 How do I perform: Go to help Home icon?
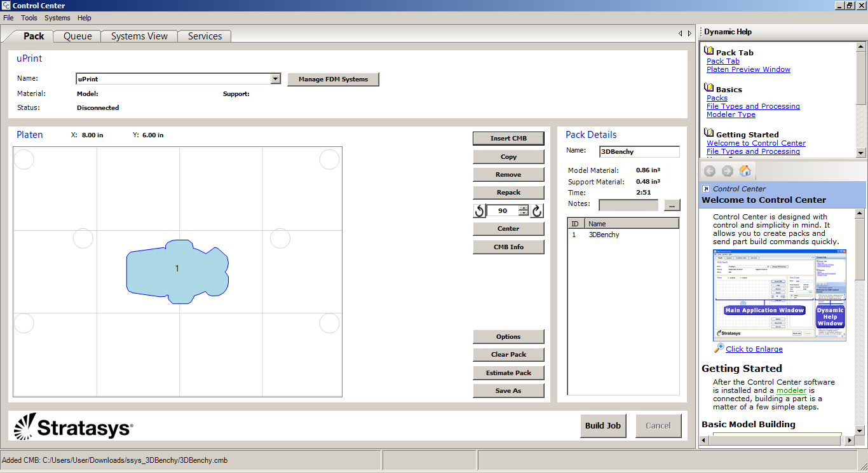(745, 171)
